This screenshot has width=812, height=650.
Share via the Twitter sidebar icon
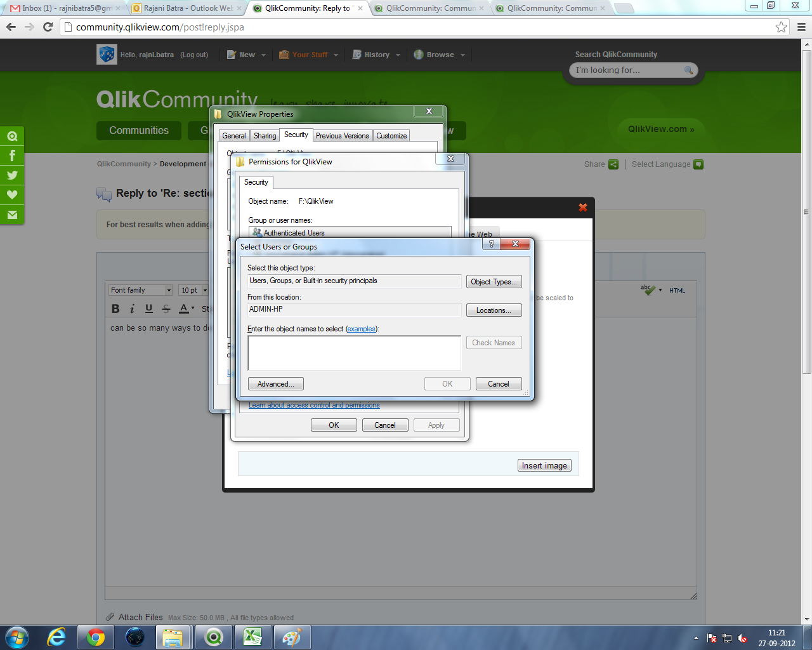(x=12, y=175)
